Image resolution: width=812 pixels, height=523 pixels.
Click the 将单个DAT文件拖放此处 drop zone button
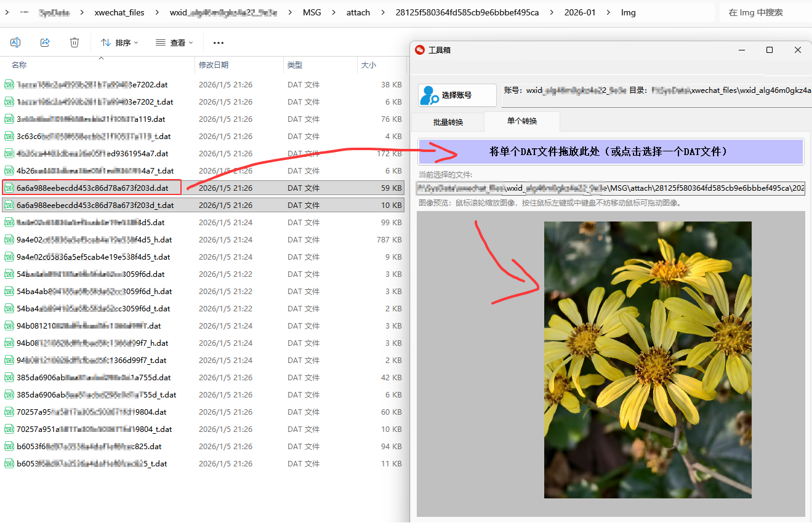coord(611,151)
